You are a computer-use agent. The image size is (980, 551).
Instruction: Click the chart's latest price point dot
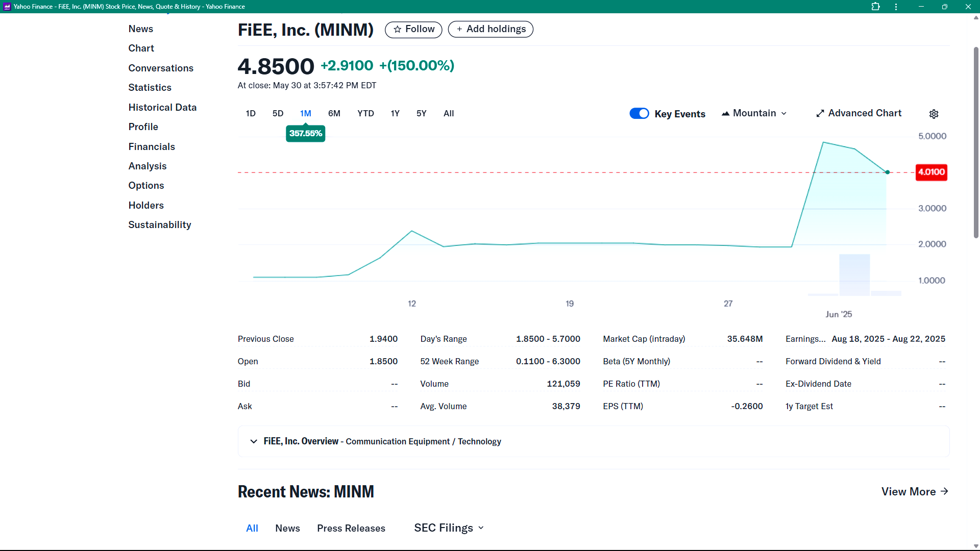point(888,172)
